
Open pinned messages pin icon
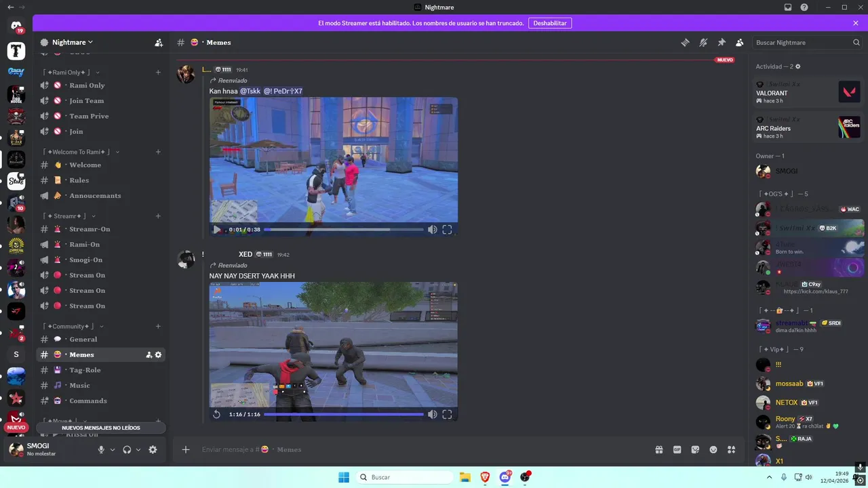pyautogui.click(x=722, y=42)
